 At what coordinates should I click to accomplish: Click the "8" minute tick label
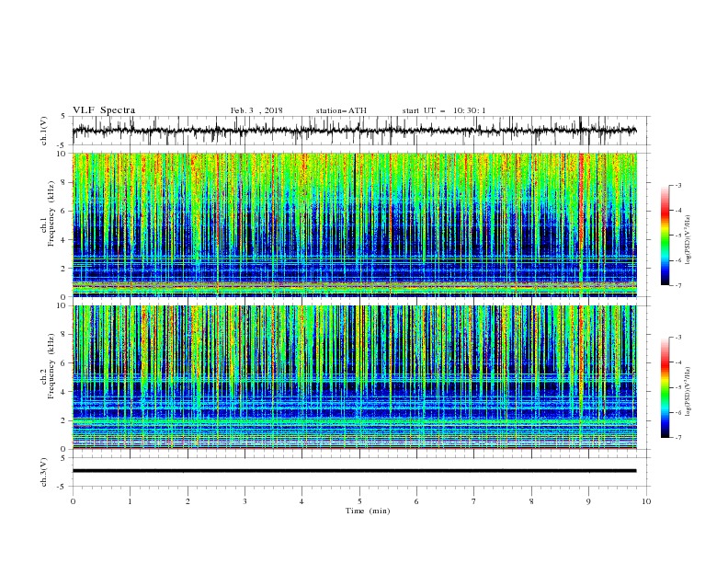point(531,501)
